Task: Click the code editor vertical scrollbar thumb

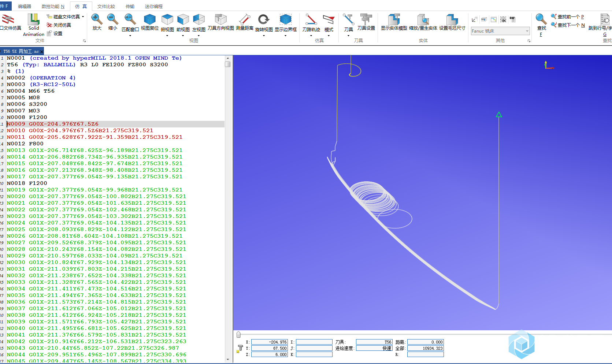Action: pyautogui.click(x=228, y=64)
